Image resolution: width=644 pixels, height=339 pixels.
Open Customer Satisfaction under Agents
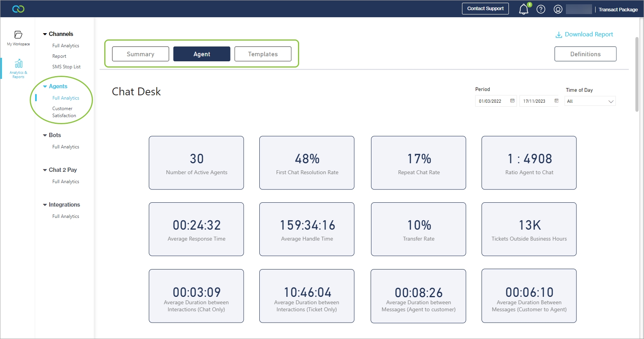[64, 112]
